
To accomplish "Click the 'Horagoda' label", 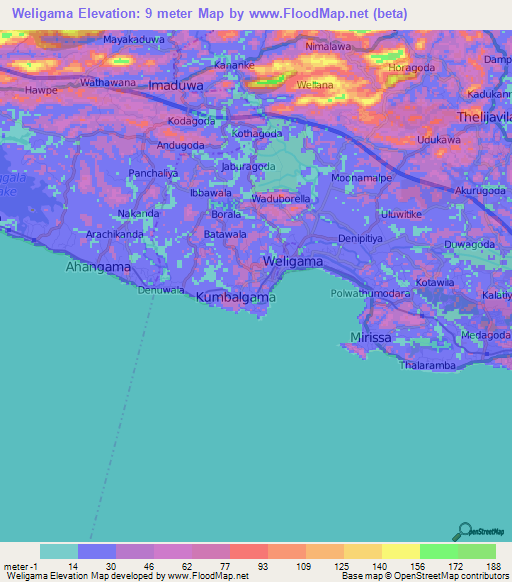I will click(411, 68).
